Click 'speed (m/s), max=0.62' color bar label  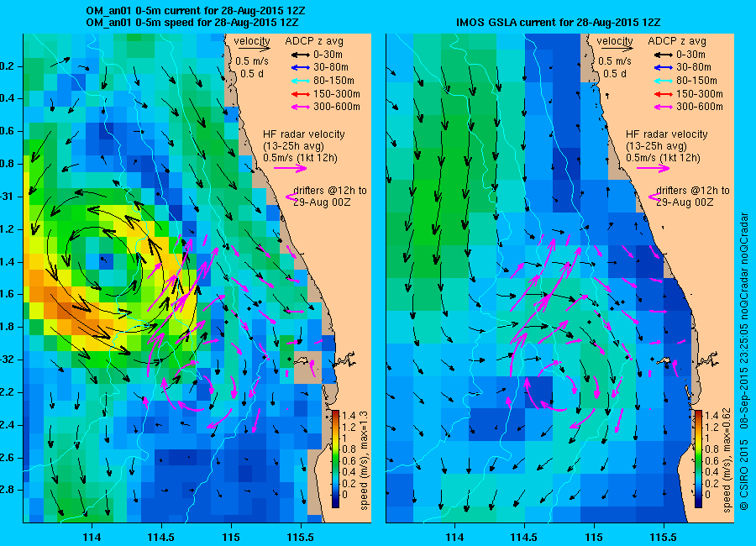click(727, 460)
